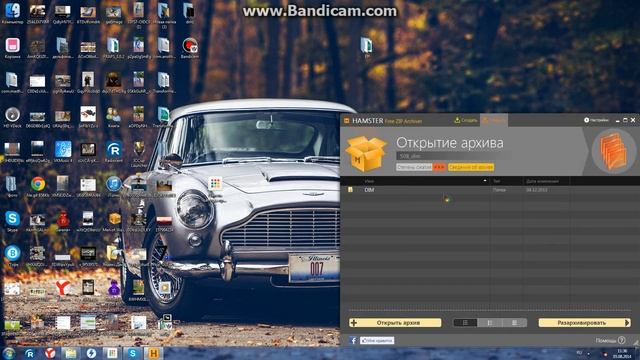This screenshot has height=360, width=640.
Task: Open the arrow on the Разархивировать button
Action: click(628, 322)
